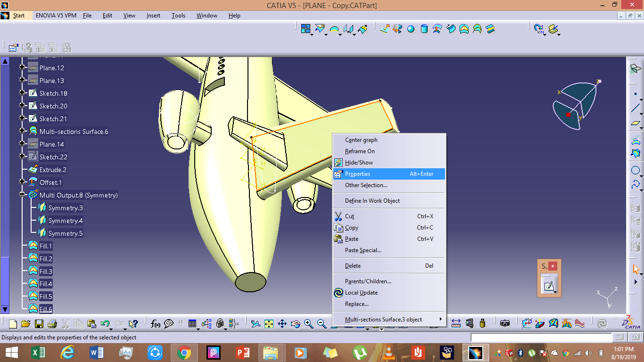
Task: Click the Zoom In magnifier icon
Action: (309, 324)
